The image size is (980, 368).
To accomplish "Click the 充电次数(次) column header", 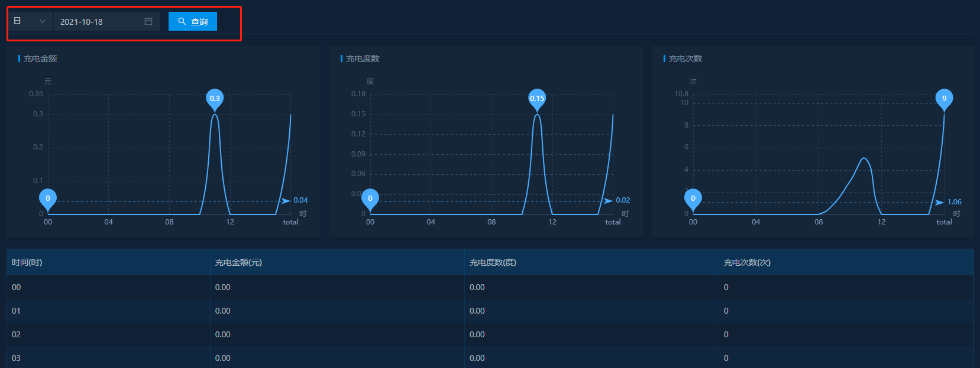I will (x=747, y=262).
